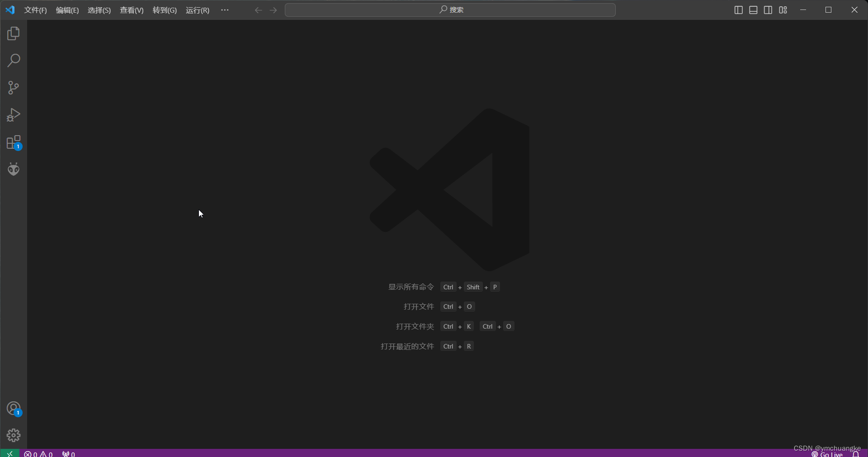Click the 打开文件 label
Viewport: 868px width, 457px height.
coord(419,306)
